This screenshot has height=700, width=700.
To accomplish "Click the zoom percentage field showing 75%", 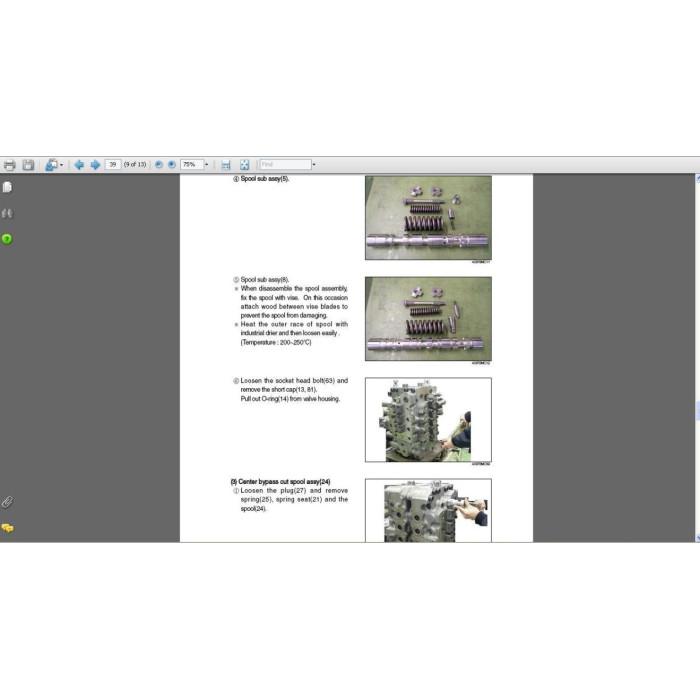I will pyautogui.click(x=192, y=165).
